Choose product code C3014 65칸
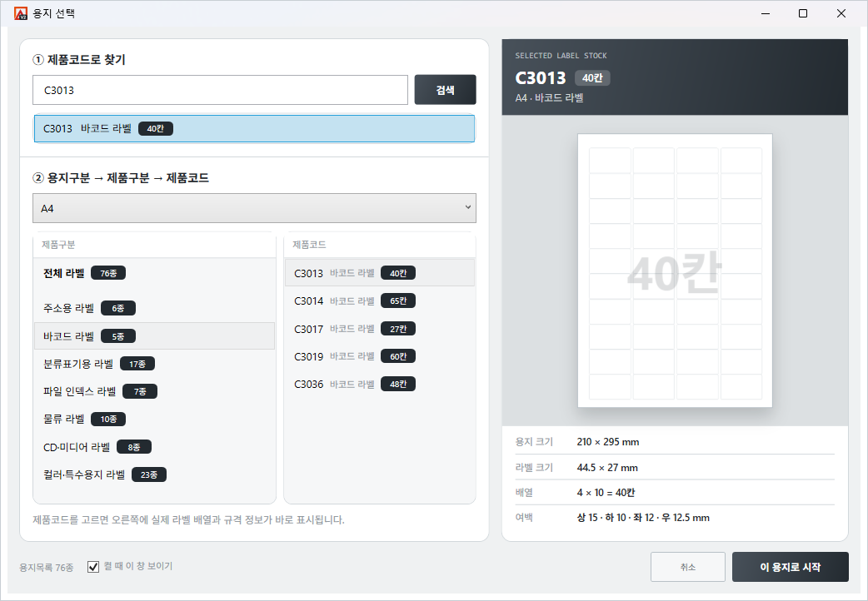The width and height of the screenshot is (868, 601). (380, 300)
